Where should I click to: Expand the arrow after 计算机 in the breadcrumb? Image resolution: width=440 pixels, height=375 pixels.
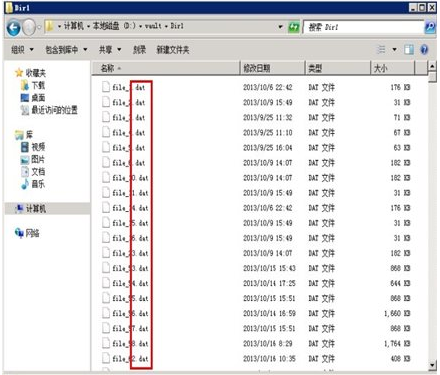89,26
